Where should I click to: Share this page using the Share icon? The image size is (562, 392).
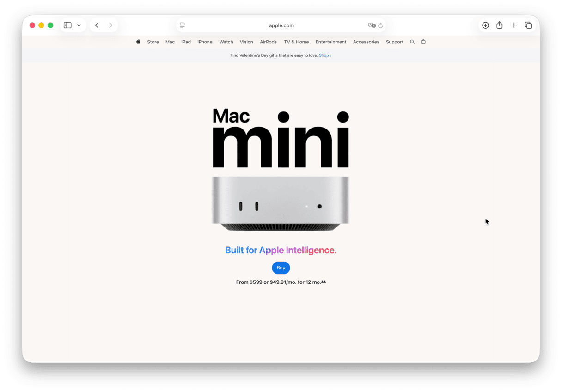(500, 25)
